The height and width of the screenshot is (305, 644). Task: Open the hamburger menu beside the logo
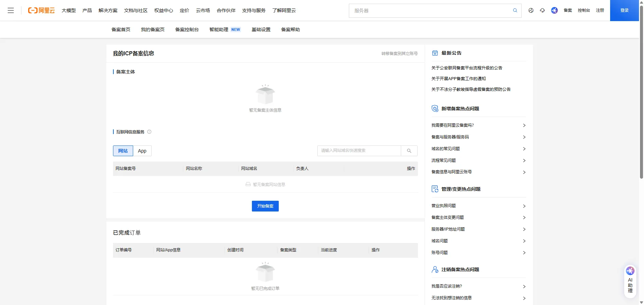pyautogui.click(x=11, y=10)
